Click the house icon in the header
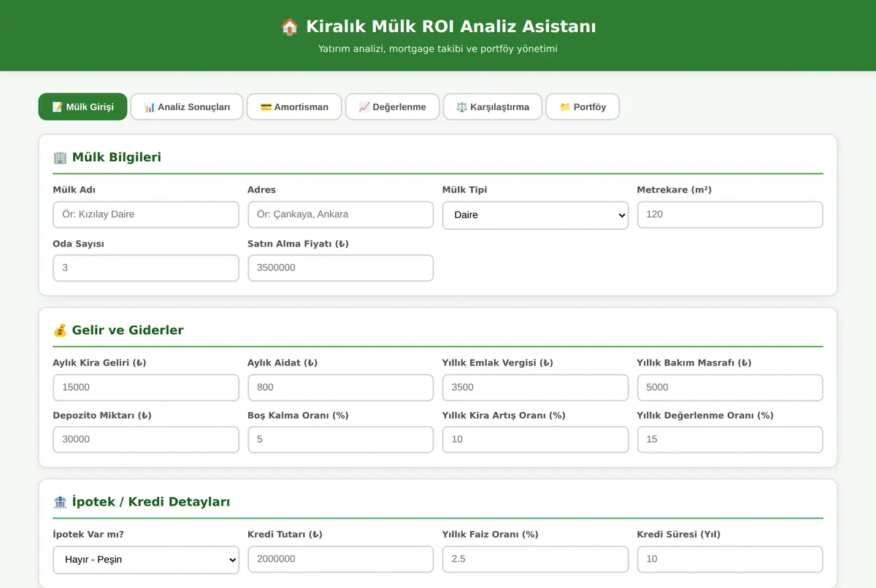Image resolution: width=876 pixels, height=588 pixels. point(290,27)
